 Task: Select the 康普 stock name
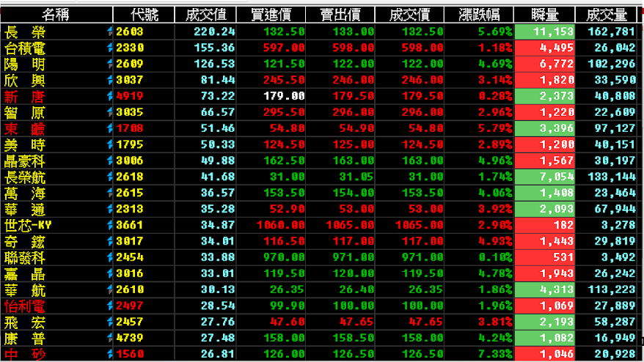25,339
